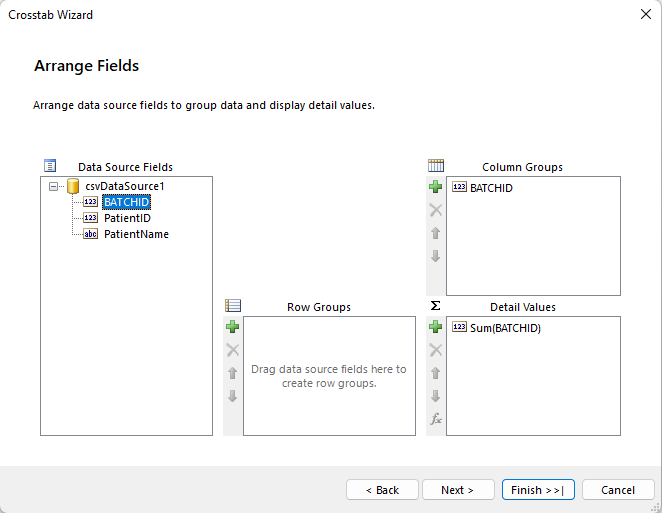662x513 pixels.
Task: Move row group down arrow
Action: [x=232, y=396]
